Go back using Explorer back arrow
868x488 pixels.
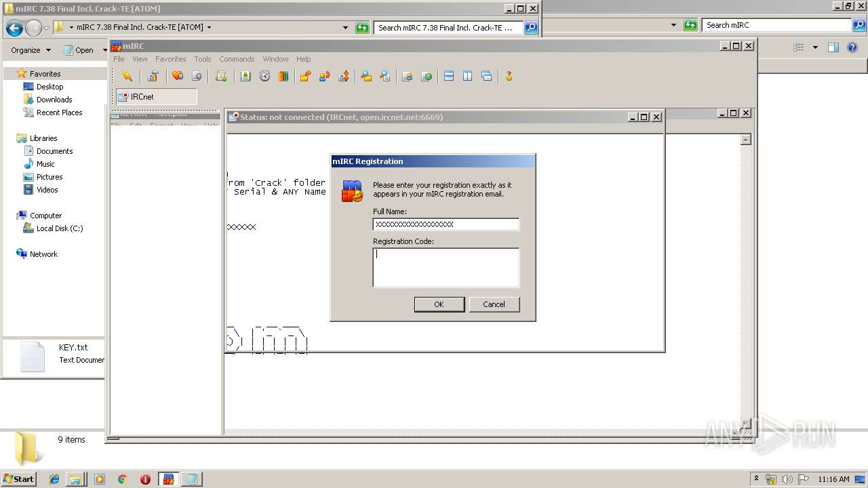(14, 28)
